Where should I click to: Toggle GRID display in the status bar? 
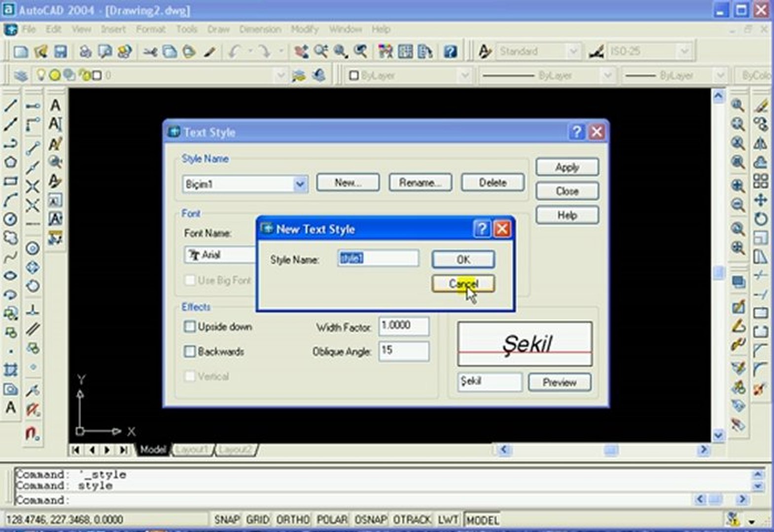coord(257,520)
